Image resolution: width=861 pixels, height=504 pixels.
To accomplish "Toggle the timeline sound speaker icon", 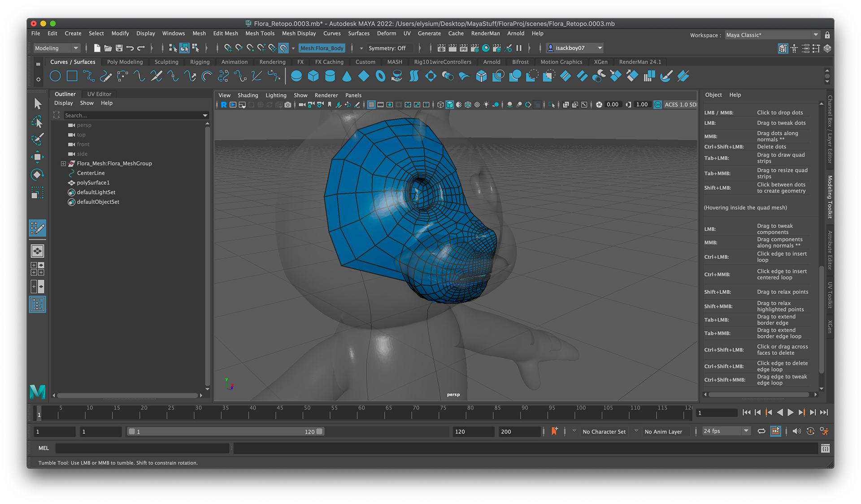I will pos(796,431).
